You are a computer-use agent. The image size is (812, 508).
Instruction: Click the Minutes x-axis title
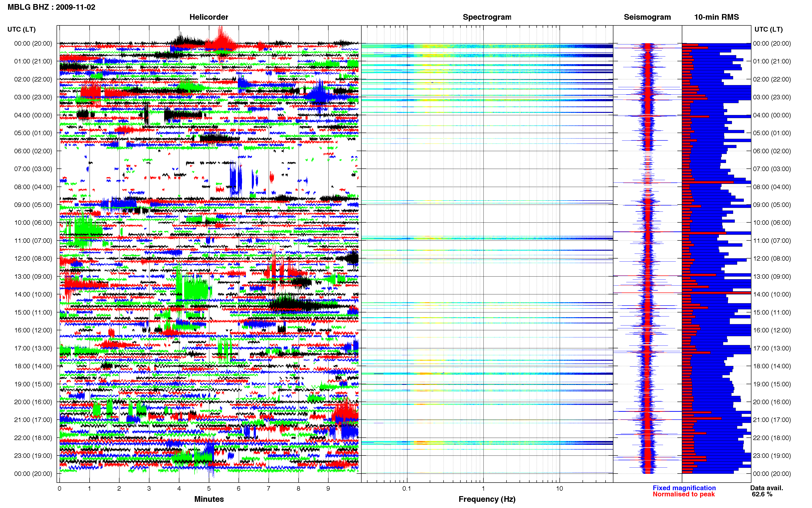coord(209,499)
